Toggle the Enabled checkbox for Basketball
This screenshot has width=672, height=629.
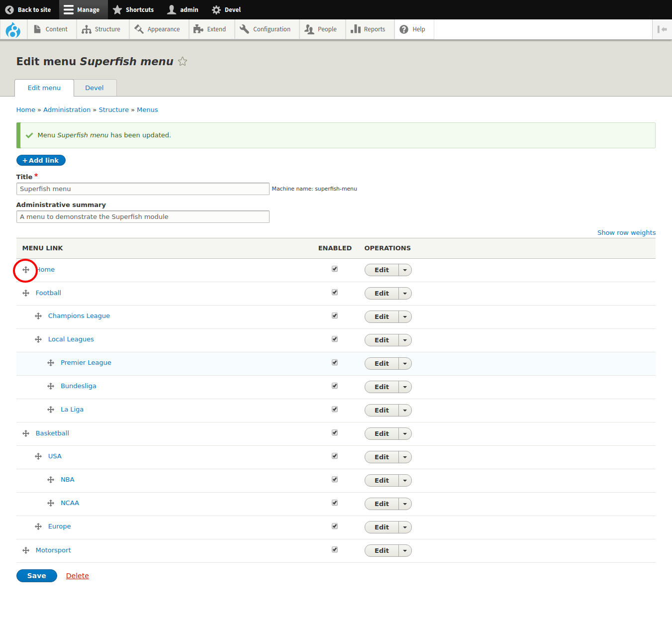coord(335,432)
